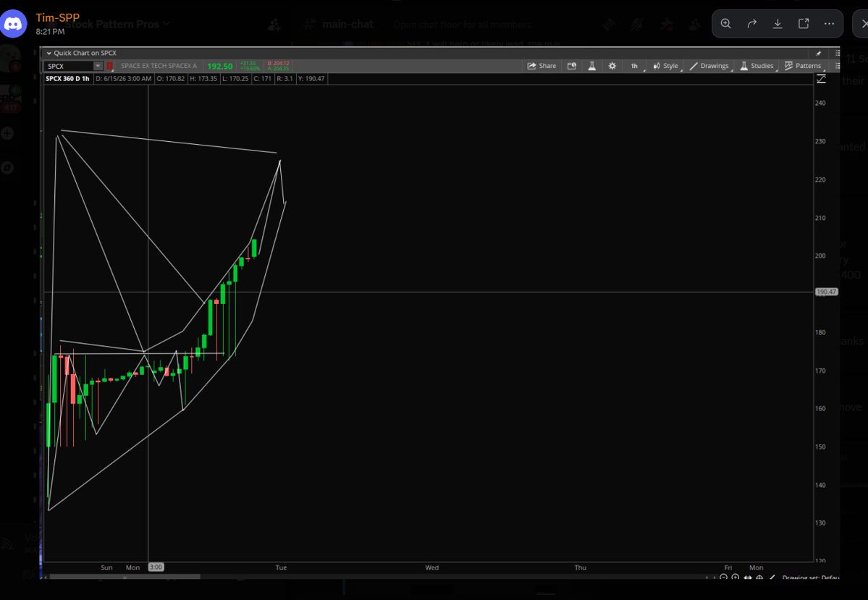Click the Share button
The width and height of the screenshot is (868, 600).
pos(542,66)
